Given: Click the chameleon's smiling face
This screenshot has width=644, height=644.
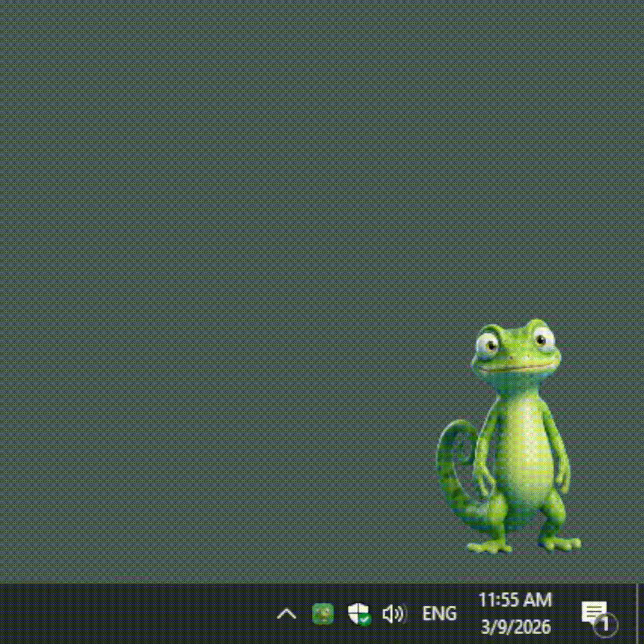Looking at the screenshot, I should click(x=519, y=358).
